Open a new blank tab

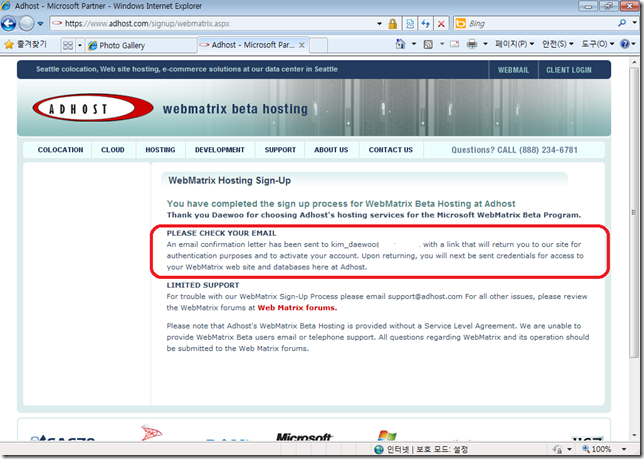point(318,45)
